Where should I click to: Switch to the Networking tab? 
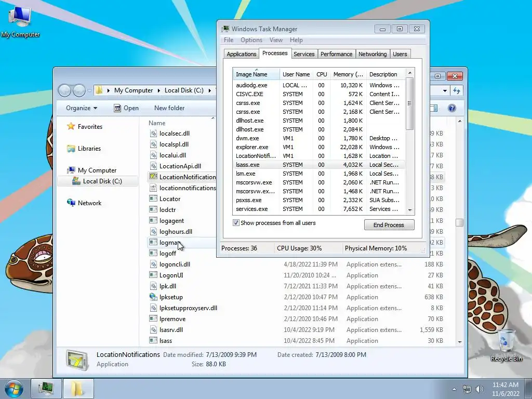372,54
